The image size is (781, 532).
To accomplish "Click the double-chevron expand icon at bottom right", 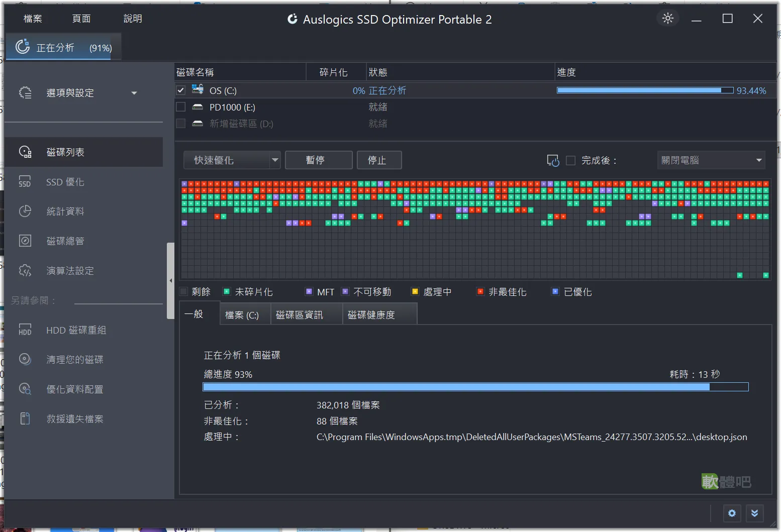I will (755, 513).
